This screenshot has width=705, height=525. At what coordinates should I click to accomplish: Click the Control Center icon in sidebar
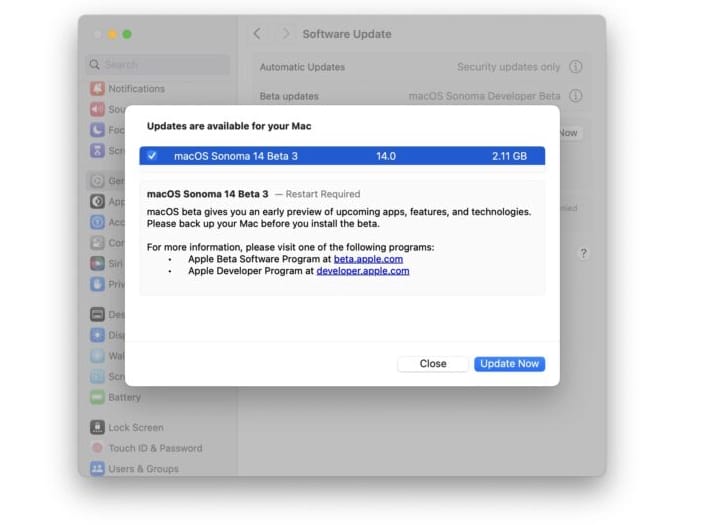coord(97,243)
